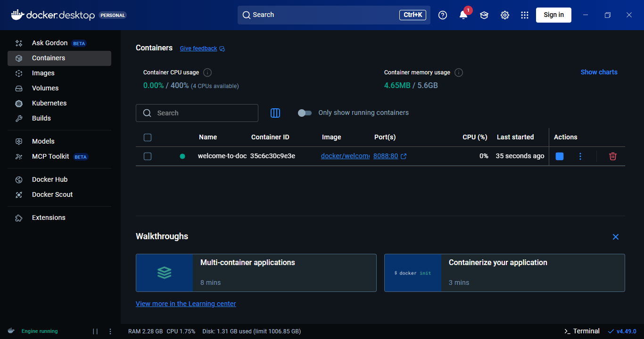Open the Terminal from the status bar
Screen dimensions: 644x339
pyautogui.click(x=582, y=331)
